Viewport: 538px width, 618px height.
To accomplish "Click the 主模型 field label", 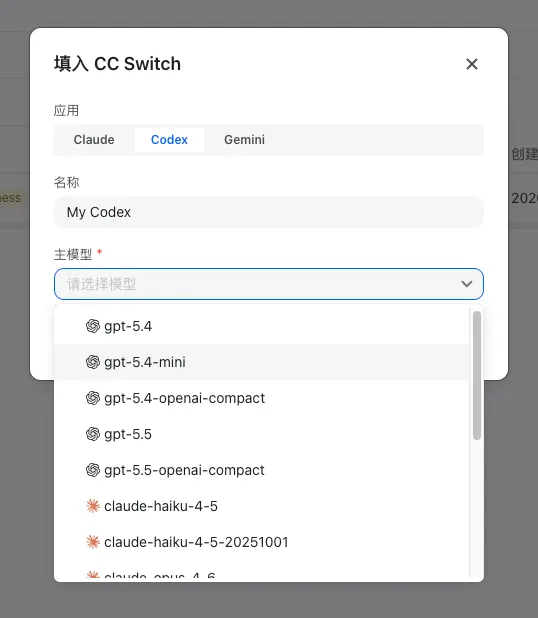I will 73,254.
